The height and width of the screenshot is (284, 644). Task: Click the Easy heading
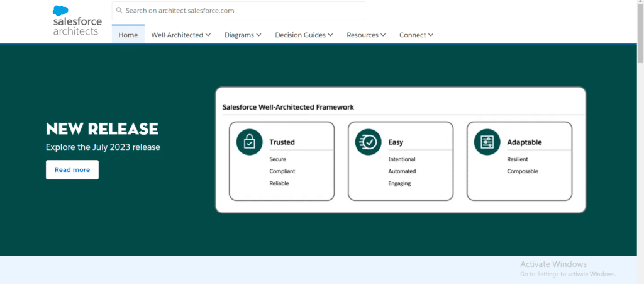(396, 142)
